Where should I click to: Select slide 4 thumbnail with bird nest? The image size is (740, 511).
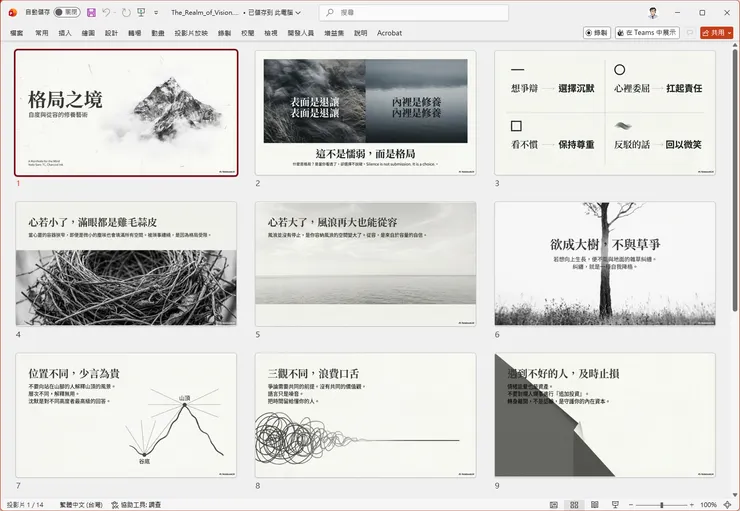point(126,264)
